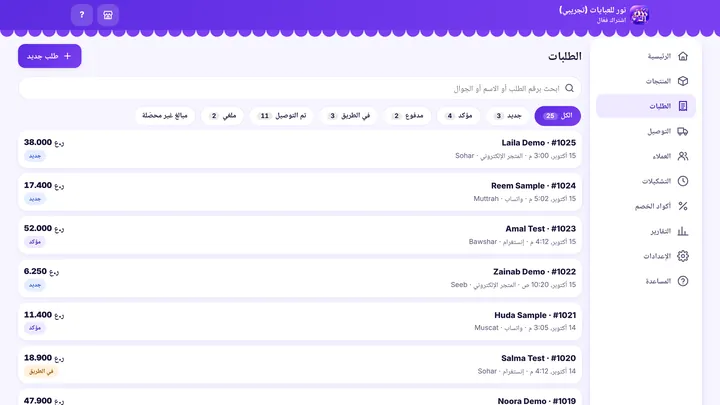Click the truck icon beside التوصيل
The height and width of the screenshot is (405, 720).
(x=683, y=131)
